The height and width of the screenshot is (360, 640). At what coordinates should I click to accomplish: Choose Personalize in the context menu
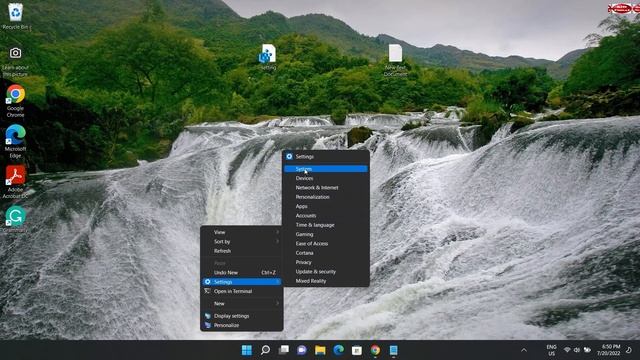(x=242, y=325)
